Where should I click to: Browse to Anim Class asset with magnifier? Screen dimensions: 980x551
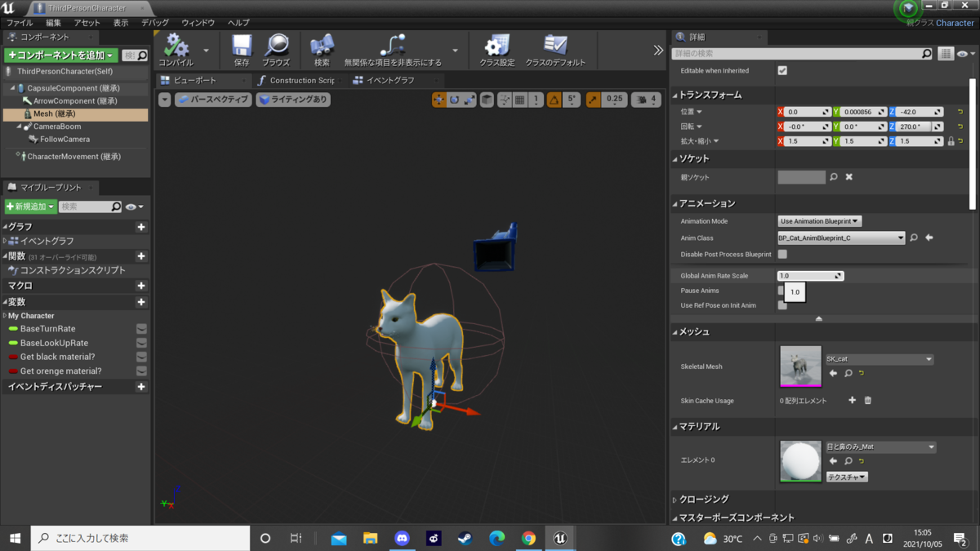pyautogui.click(x=914, y=238)
